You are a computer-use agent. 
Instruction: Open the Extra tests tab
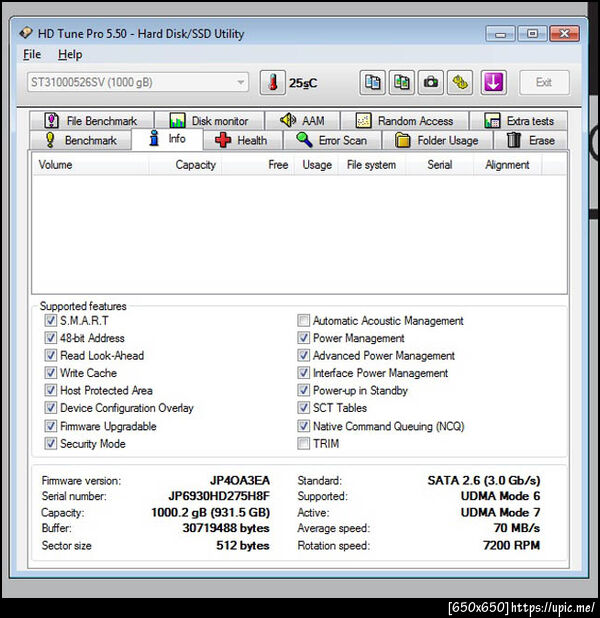pos(518,121)
